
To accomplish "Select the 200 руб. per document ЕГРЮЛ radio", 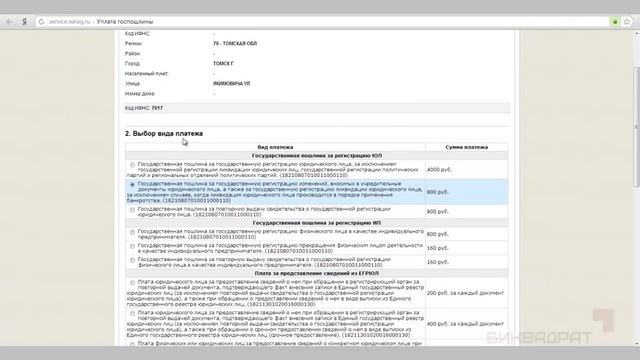I will tap(132, 282).
